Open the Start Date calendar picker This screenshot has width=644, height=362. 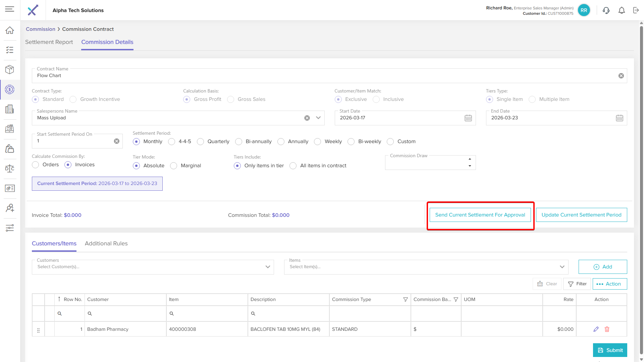tap(468, 118)
